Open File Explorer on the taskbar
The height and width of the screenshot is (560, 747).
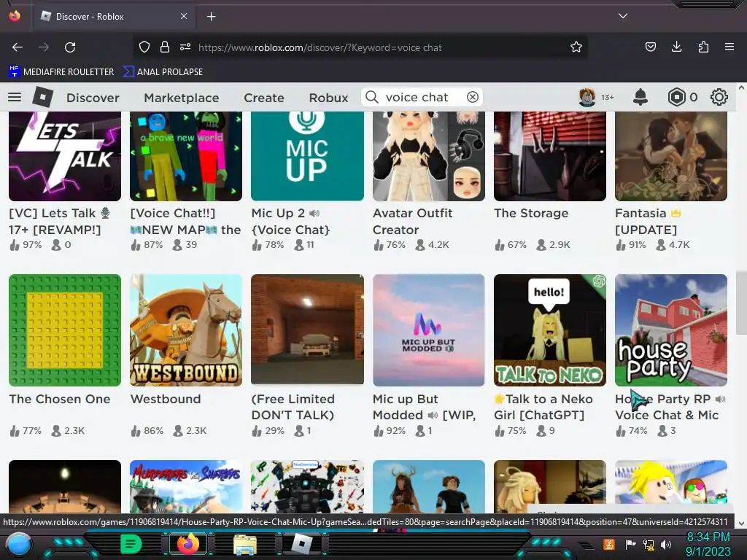pos(245,545)
